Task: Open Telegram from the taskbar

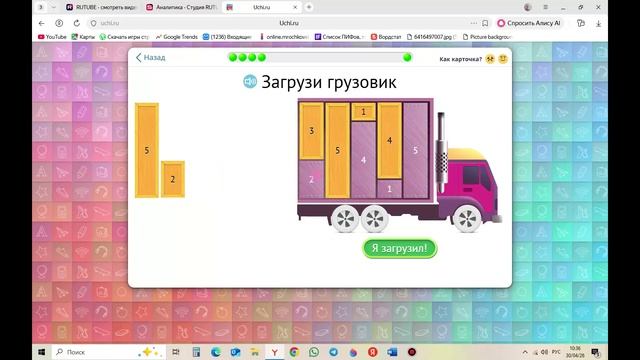Action: (333, 352)
